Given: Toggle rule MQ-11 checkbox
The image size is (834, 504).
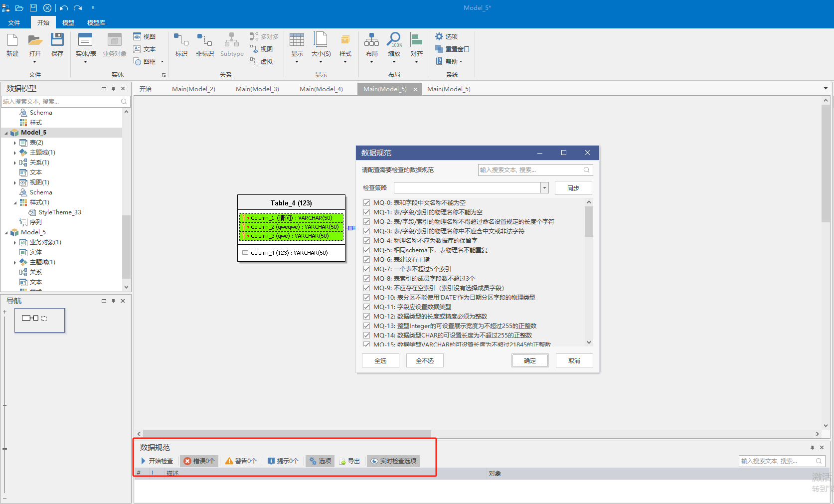Looking at the screenshot, I should pos(366,307).
